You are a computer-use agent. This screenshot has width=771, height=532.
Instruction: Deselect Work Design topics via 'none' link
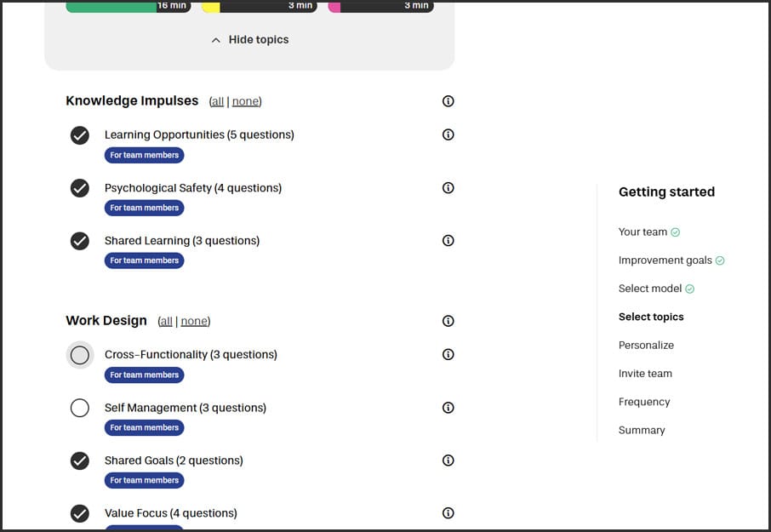tap(194, 322)
